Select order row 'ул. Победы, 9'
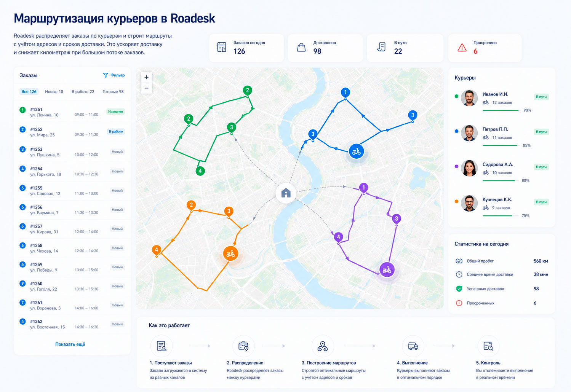The width and height of the screenshot is (571, 392). (72, 267)
